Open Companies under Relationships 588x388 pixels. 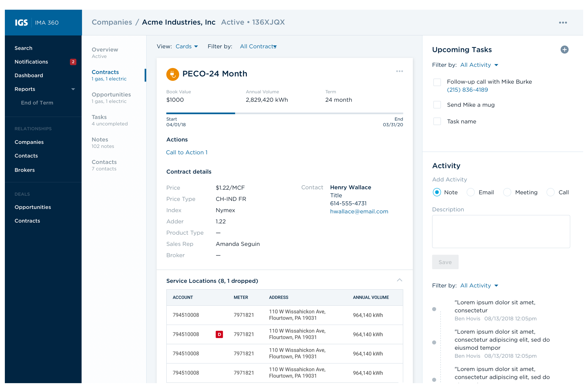coord(29,142)
